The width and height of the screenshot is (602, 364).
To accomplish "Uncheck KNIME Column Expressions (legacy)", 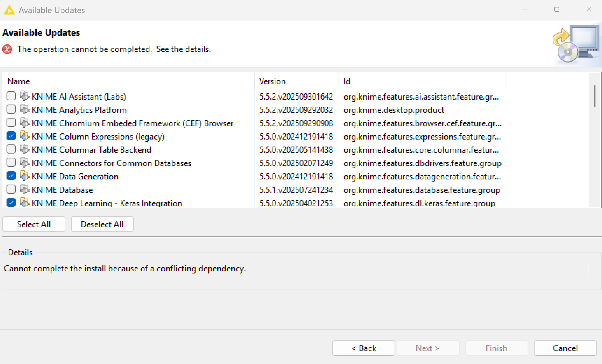I will [11, 136].
